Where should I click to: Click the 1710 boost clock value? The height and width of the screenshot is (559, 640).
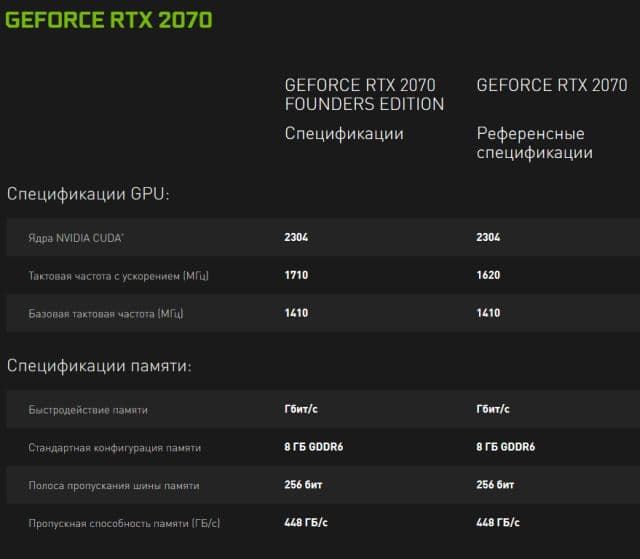tap(296, 275)
